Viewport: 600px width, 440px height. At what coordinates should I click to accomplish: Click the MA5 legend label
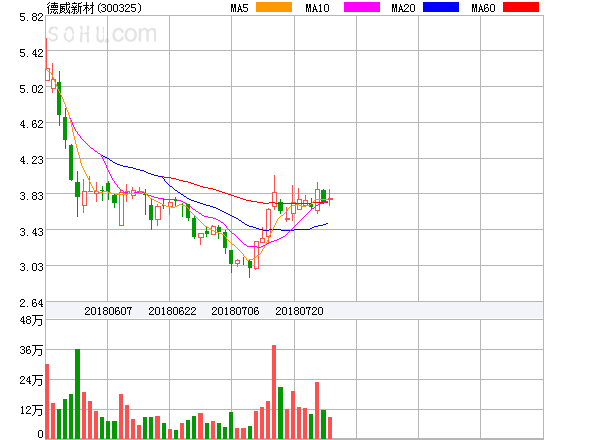point(240,8)
